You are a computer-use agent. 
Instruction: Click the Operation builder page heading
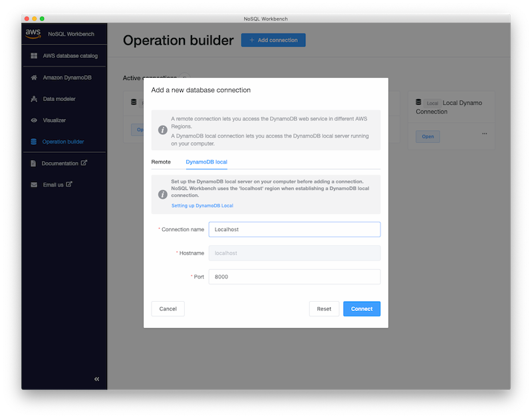click(178, 41)
